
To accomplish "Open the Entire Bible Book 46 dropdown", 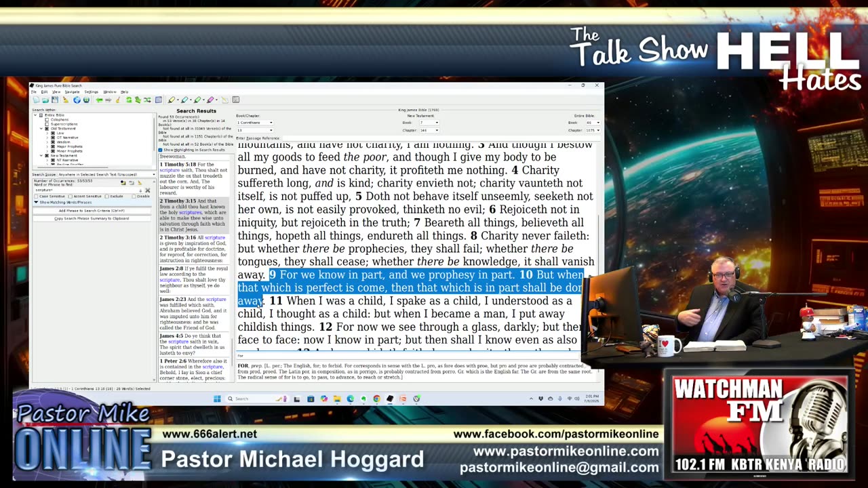I will (593, 123).
